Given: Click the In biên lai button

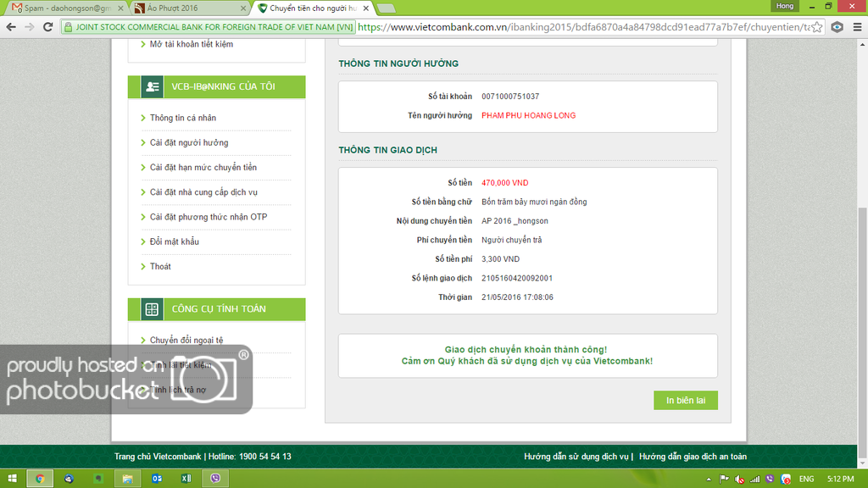Looking at the screenshot, I should pos(685,401).
